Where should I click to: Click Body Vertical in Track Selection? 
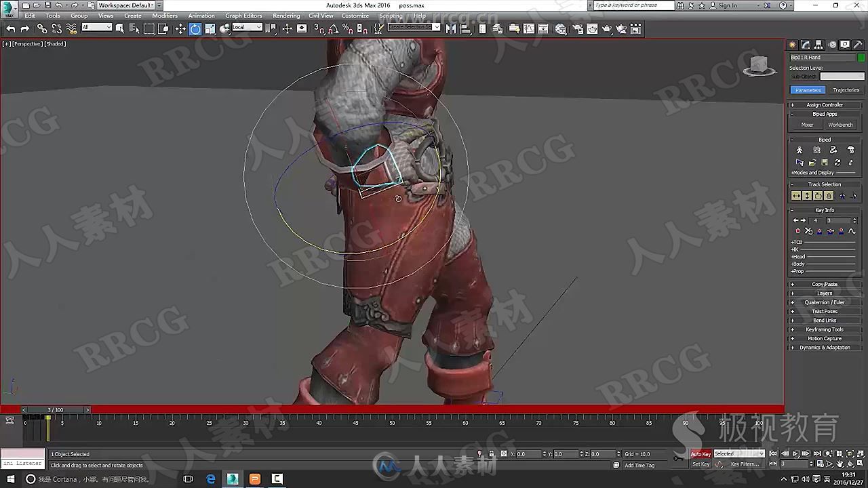807,196
